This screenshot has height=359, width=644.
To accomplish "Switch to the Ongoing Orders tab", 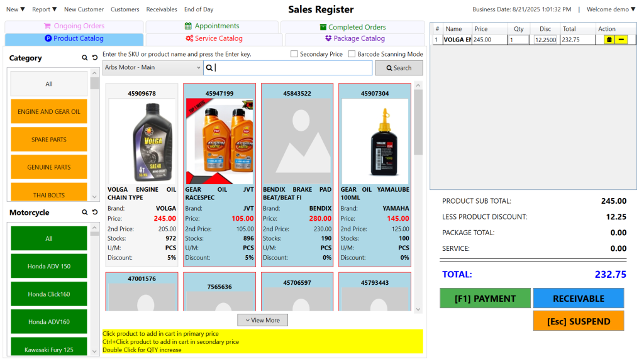I will (x=74, y=26).
